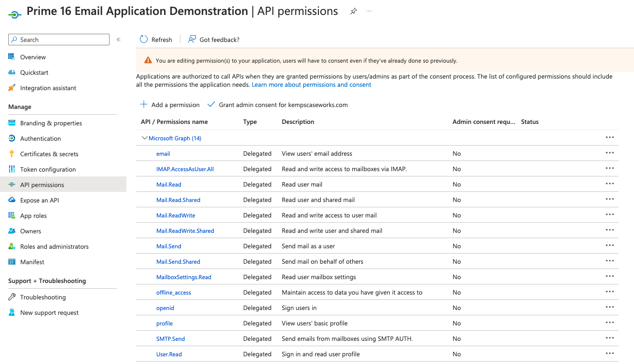Screen dimensions: 634x364
Task: Click the Expose an API cloud icon
Action: tap(12, 200)
